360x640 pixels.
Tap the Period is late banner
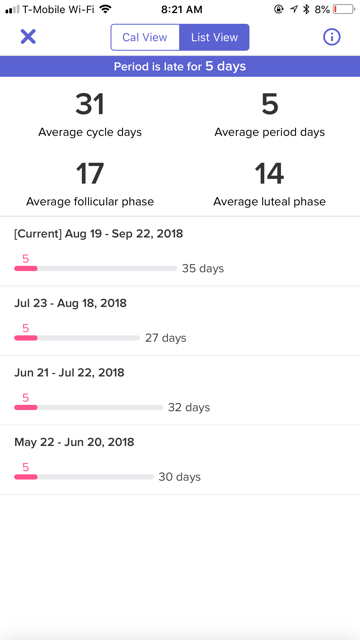tap(180, 66)
